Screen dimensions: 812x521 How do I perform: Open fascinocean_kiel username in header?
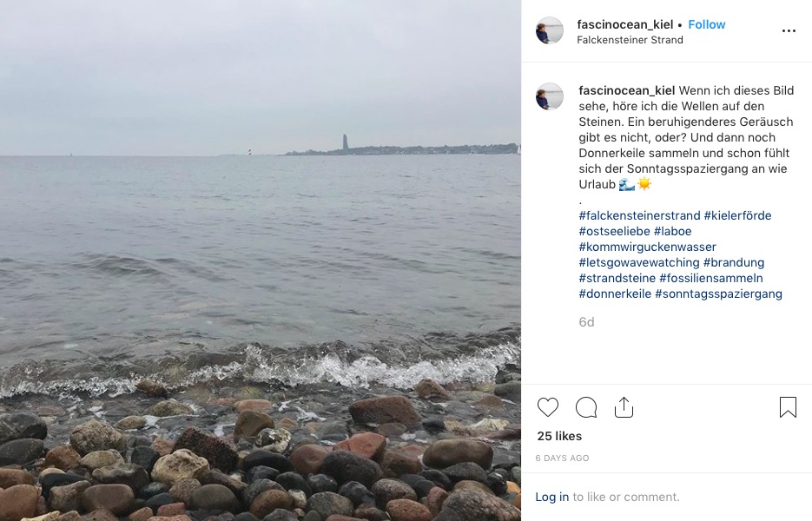click(625, 24)
